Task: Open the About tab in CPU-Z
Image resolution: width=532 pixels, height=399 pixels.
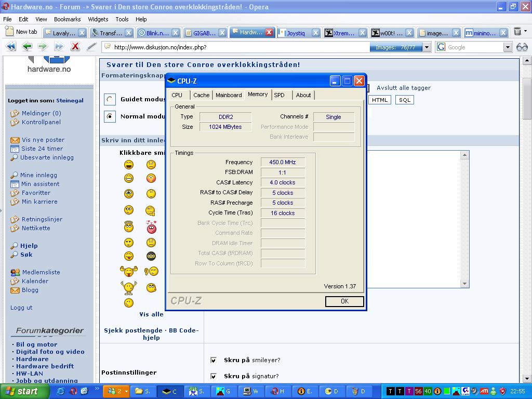Action: tap(303, 95)
